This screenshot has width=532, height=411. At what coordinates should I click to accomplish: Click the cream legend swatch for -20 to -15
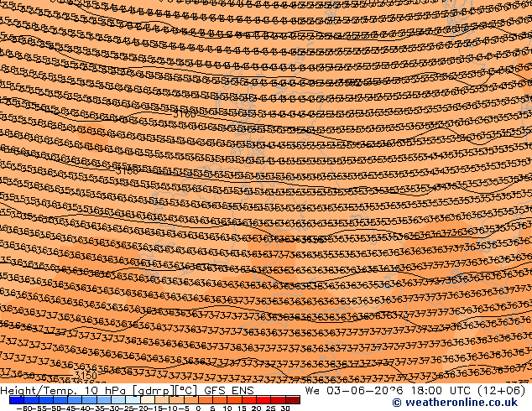148,400
